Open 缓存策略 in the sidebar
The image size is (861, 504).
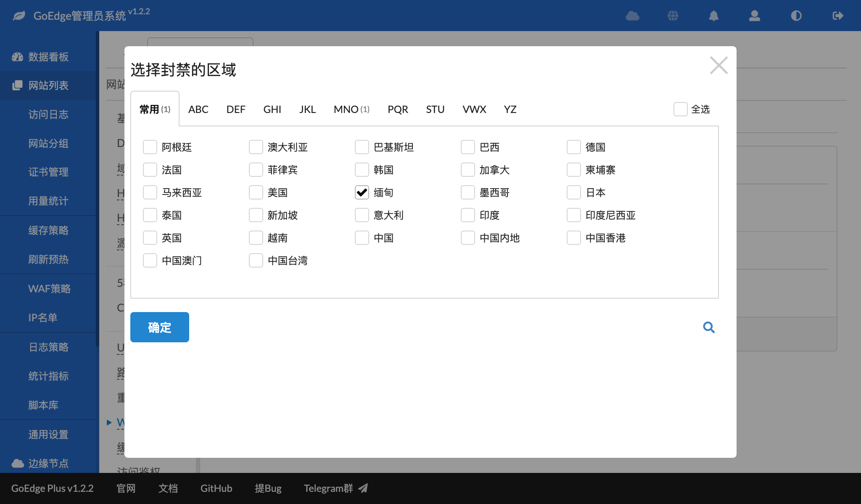[48, 231]
